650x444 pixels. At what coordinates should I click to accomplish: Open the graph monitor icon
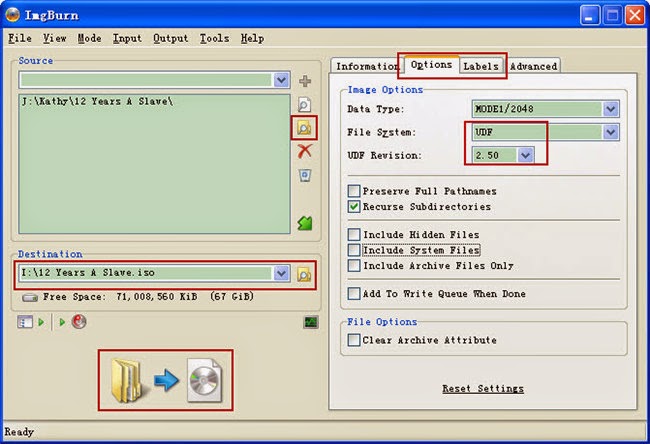point(311,322)
